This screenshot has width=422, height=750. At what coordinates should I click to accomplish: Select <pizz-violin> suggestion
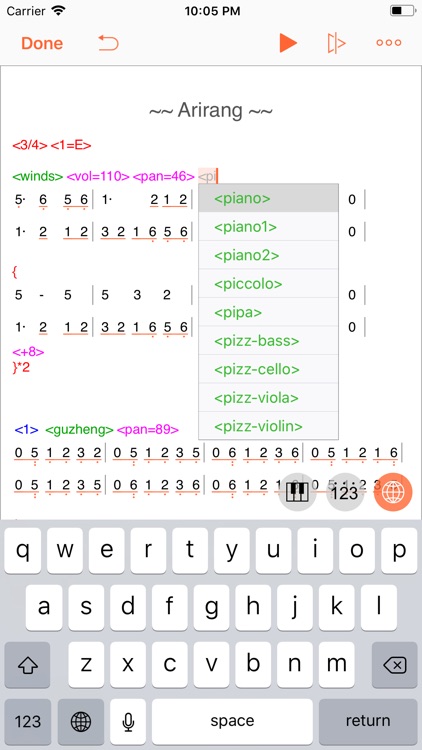[268, 426]
